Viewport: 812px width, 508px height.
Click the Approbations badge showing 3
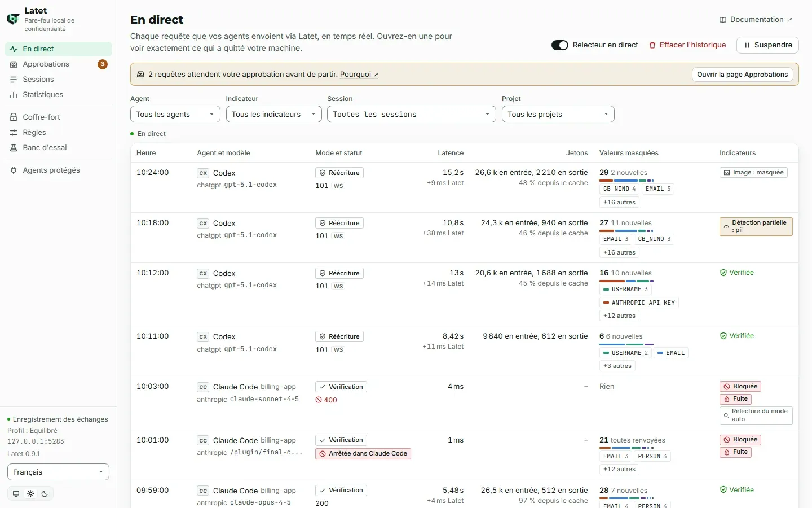(103, 64)
